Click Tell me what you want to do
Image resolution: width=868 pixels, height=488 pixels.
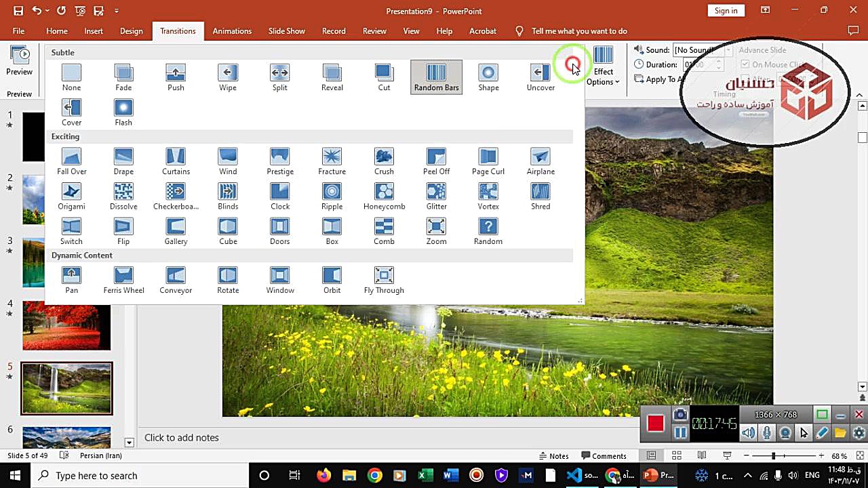click(x=579, y=31)
